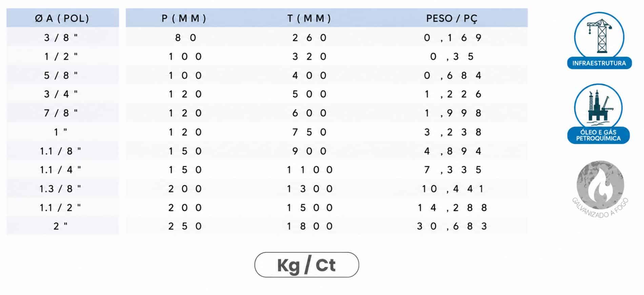This screenshot has height=295, width=644.
Task: Click the PESO / PÇ column header
Action: 452,18
